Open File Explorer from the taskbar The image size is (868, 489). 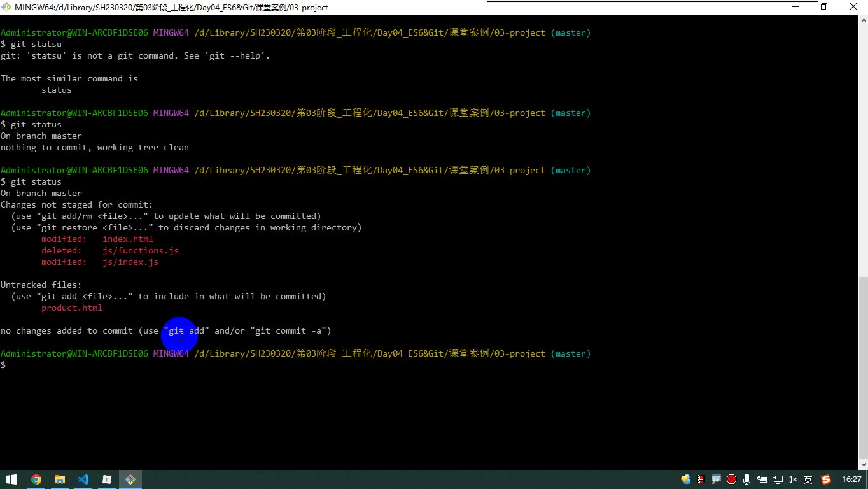pyautogui.click(x=60, y=479)
